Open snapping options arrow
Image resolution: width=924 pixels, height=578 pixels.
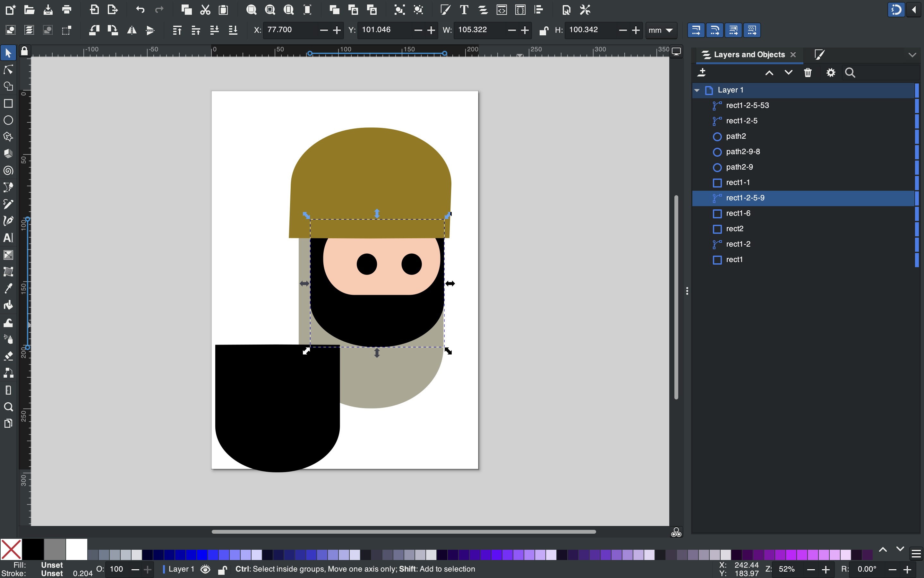pyautogui.click(x=914, y=10)
